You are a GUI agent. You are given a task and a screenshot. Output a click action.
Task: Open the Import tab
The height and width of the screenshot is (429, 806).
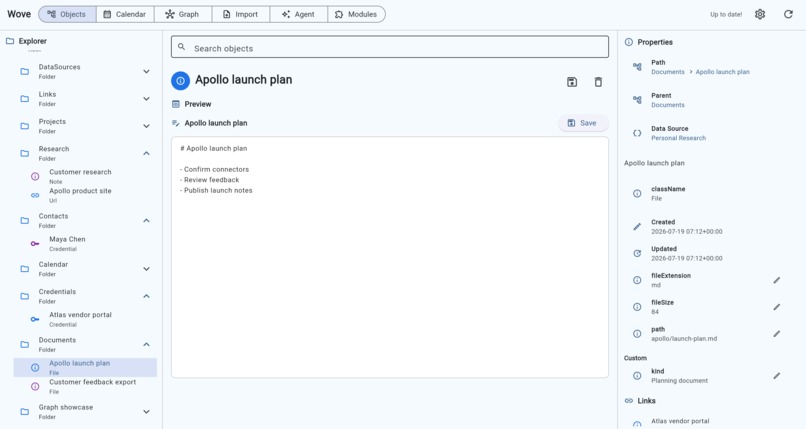pyautogui.click(x=241, y=14)
